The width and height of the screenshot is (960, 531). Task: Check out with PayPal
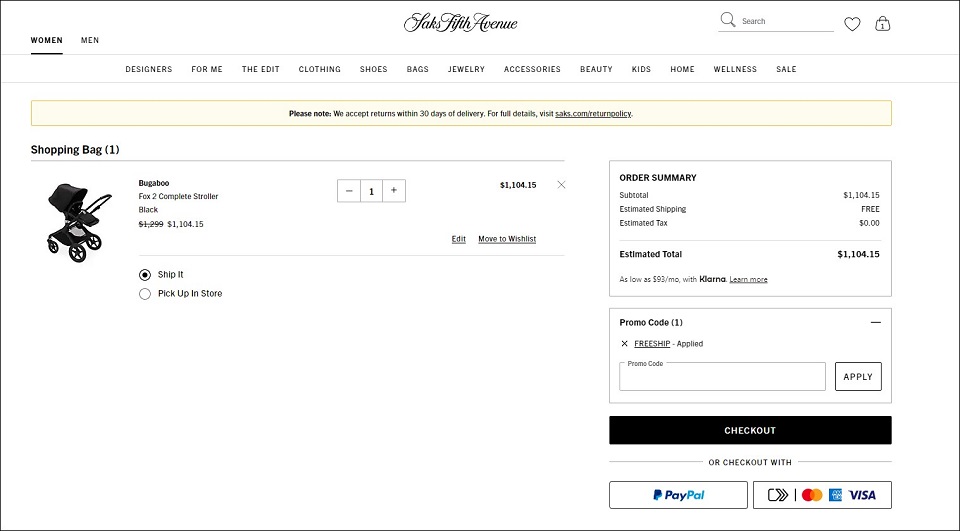coord(678,495)
